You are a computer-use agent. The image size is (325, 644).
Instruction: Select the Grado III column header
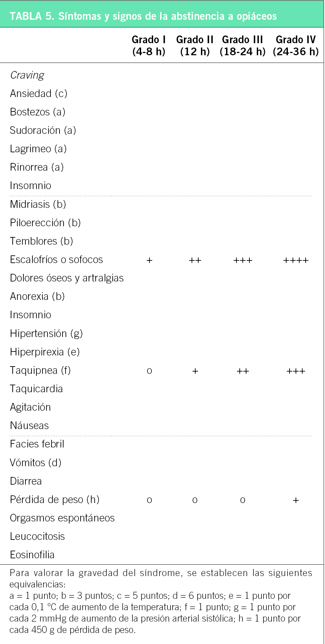click(242, 46)
